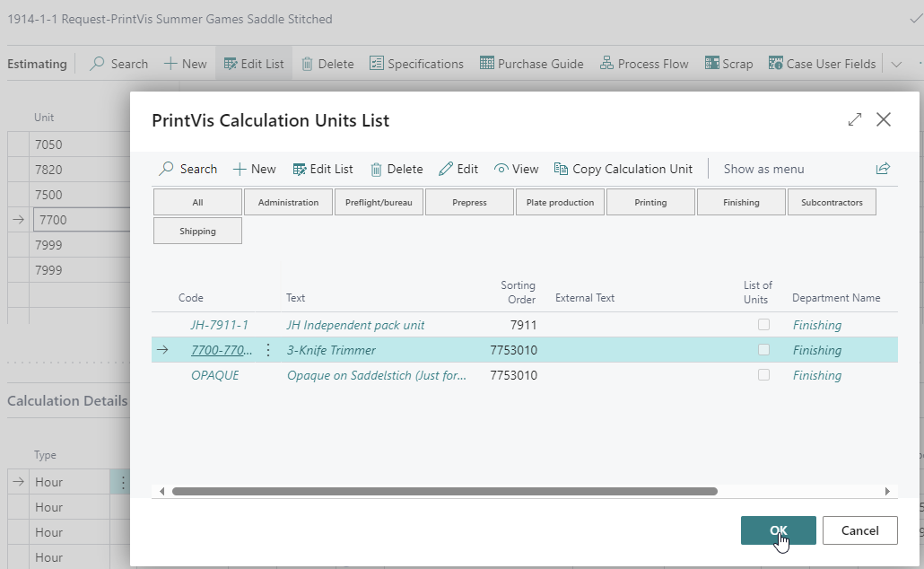Close the Calculation Units List dialog

click(884, 119)
